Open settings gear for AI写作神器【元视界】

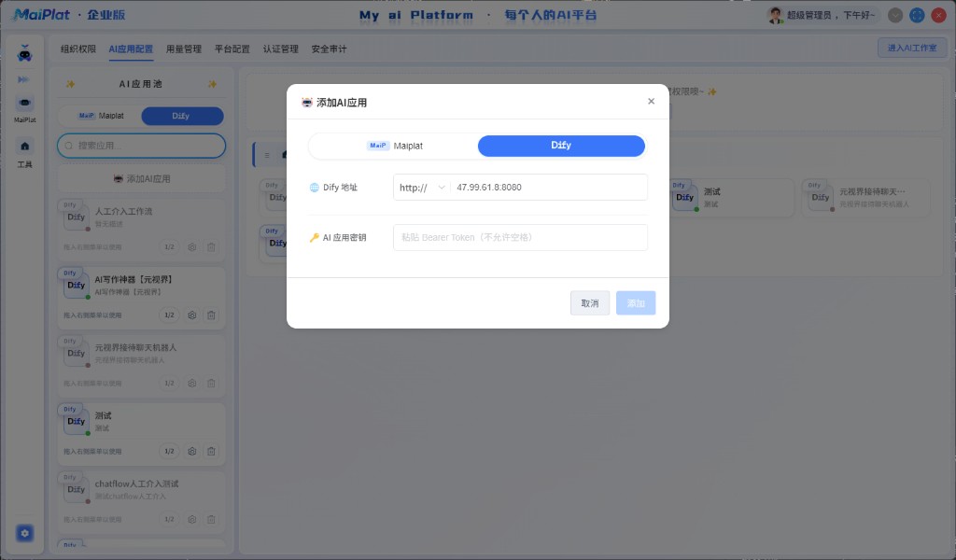[x=192, y=315]
